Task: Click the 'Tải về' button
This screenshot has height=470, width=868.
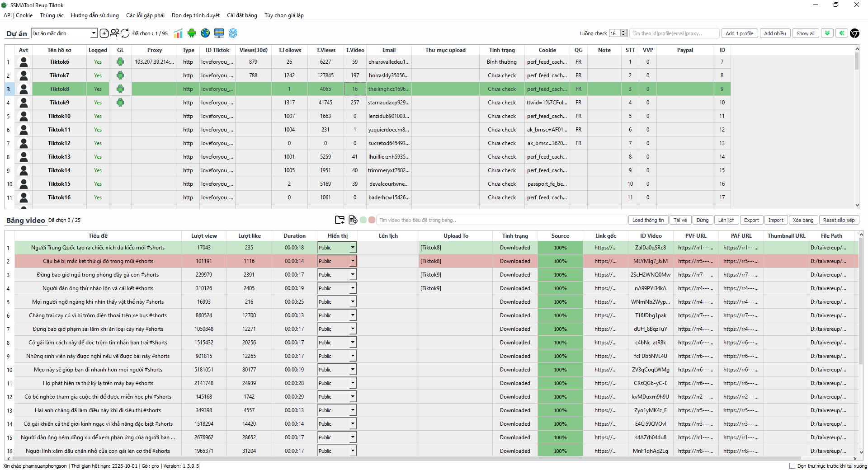Action: [x=680, y=220]
